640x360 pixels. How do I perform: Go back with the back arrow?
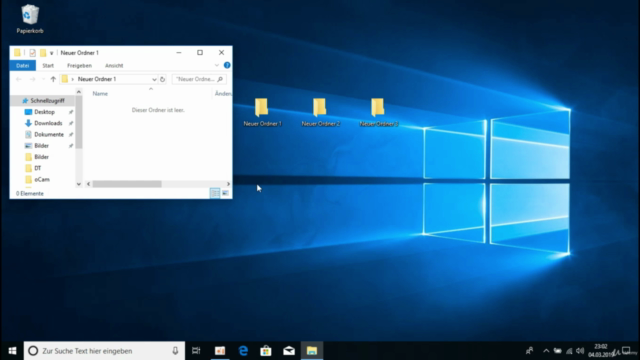pyautogui.click(x=18, y=79)
